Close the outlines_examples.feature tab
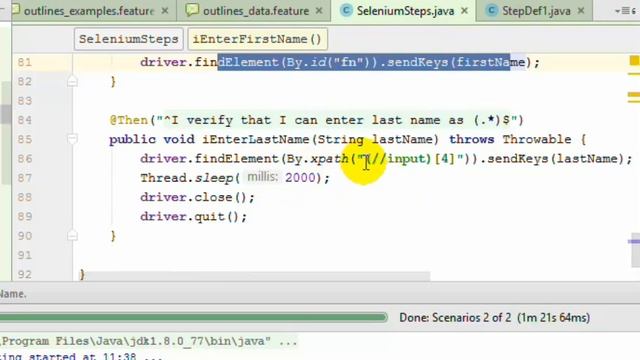Image resolution: width=640 pixels, height=360 pixels. coord(165,11)
